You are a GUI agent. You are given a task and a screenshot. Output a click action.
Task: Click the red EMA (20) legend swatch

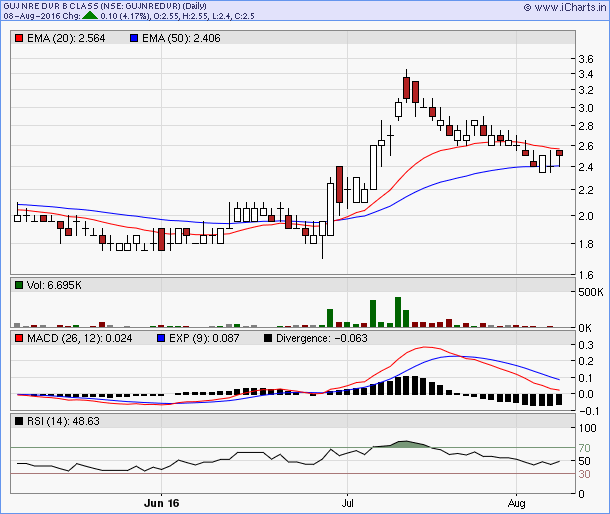(x=19, y=38)
